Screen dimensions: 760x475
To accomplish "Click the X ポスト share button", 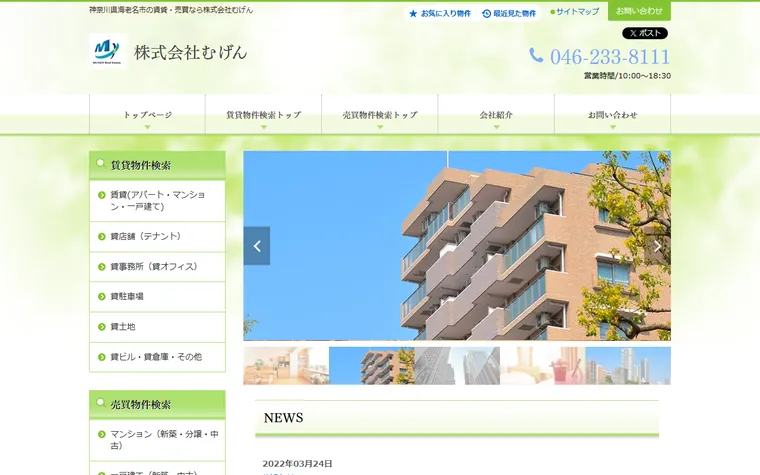I will click(645, 33).
